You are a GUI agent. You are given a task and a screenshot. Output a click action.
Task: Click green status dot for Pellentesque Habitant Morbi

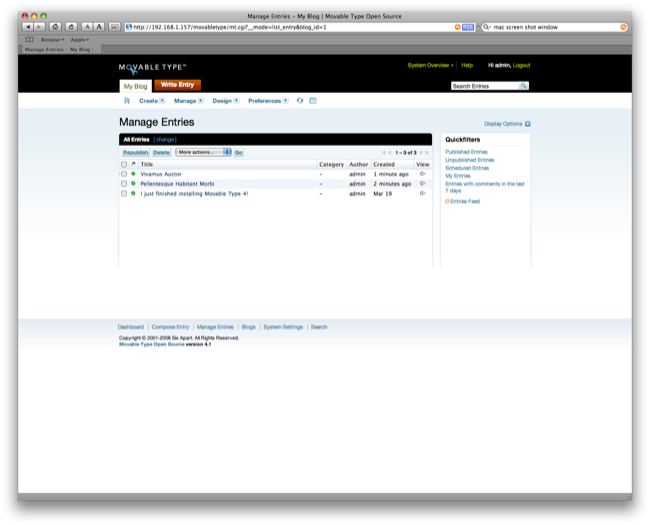point(133,183)
